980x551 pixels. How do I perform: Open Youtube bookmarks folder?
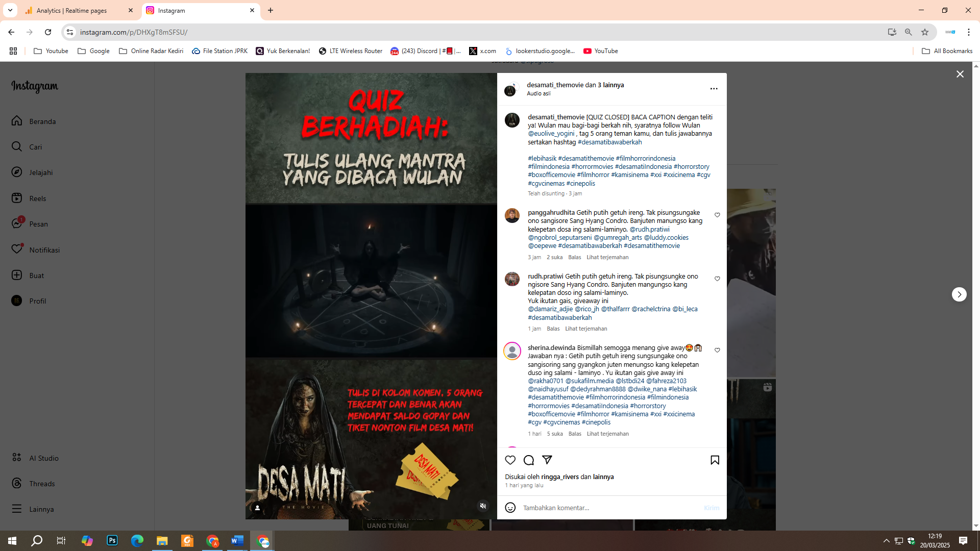[x=51, y=51]
